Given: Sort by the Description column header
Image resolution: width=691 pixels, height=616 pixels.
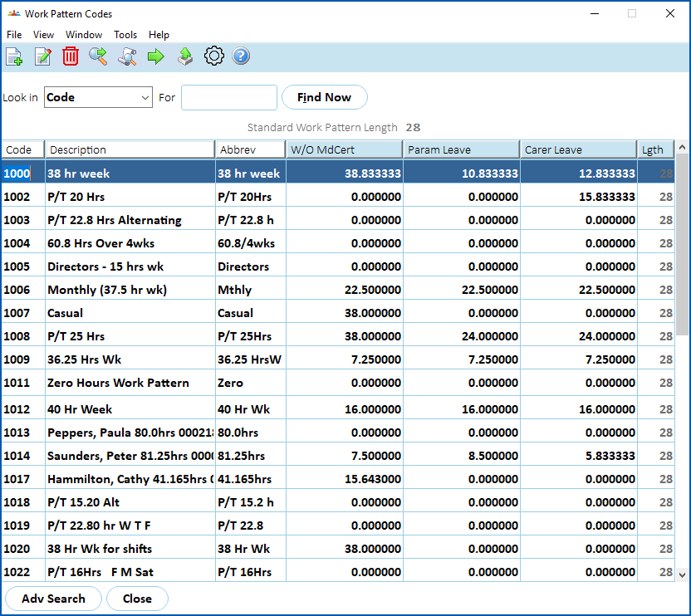Looking at the screenshot, I should tap(130, 149).
